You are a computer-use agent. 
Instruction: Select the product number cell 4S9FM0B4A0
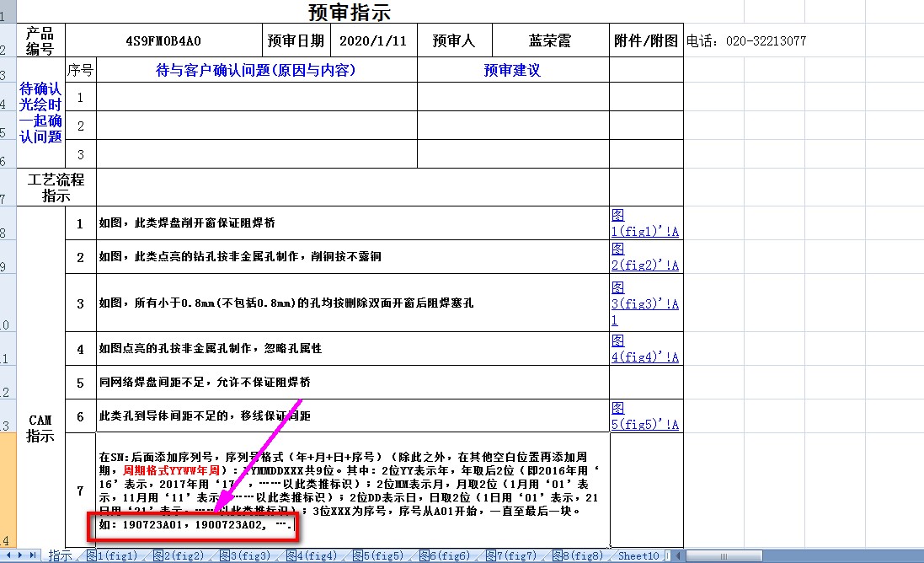pos(163,40)
